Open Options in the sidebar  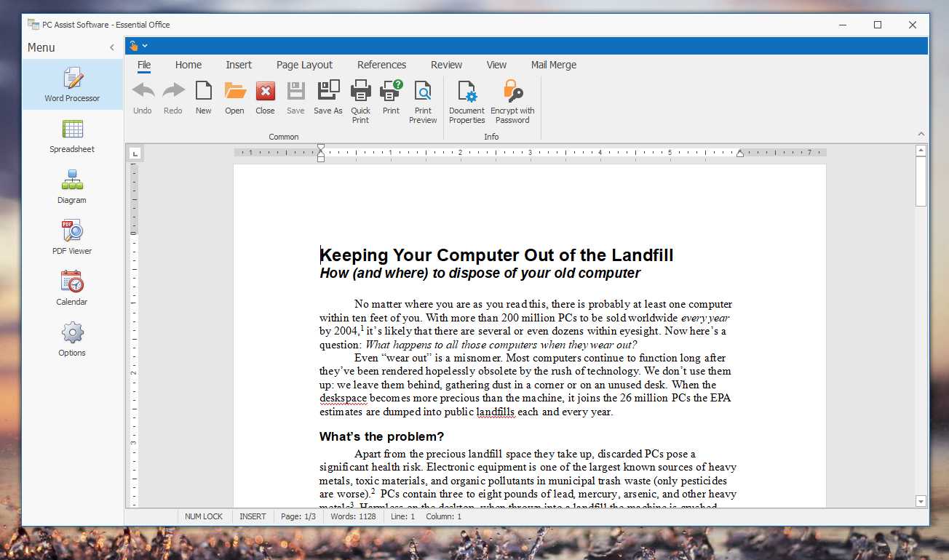coord(72,339)
